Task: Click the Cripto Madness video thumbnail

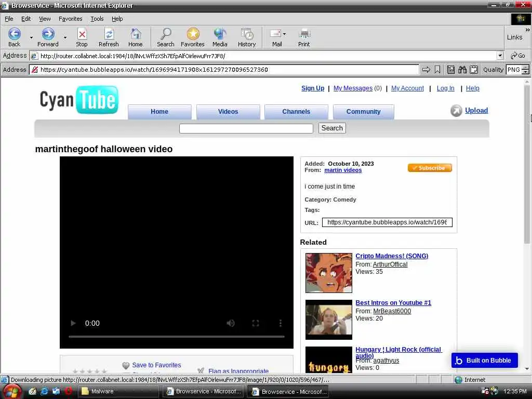Action: (329, 273)
